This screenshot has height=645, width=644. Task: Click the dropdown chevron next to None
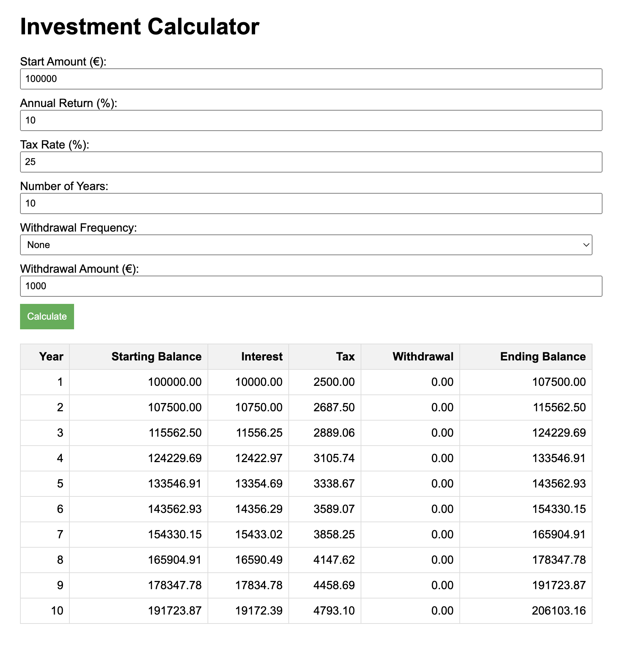point(585,244)
